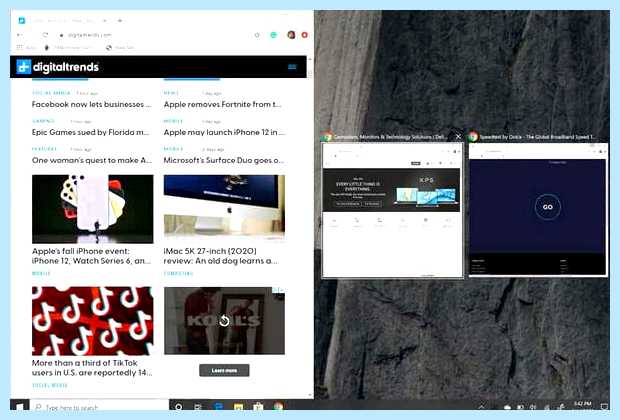Click page scrollbar up arrow

(x=310, y=59)
